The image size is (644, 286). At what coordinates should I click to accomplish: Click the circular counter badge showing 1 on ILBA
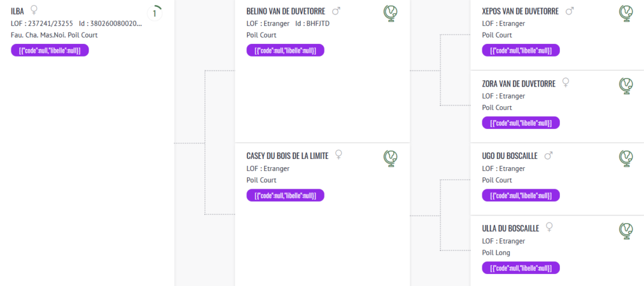155,14
